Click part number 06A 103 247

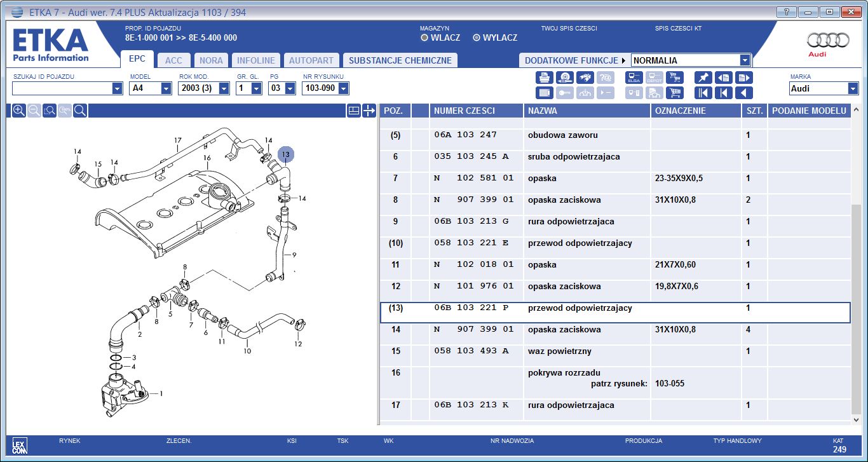[x=465, y=135]
